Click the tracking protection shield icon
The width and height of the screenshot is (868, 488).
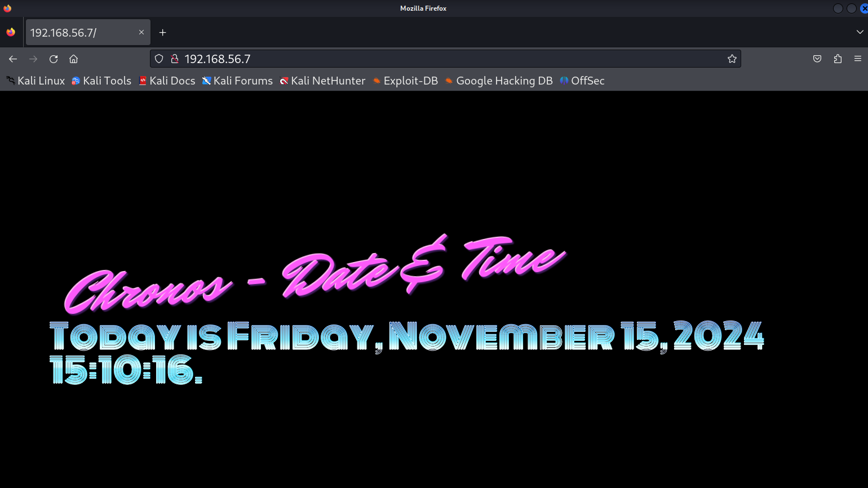coord(159,59)
